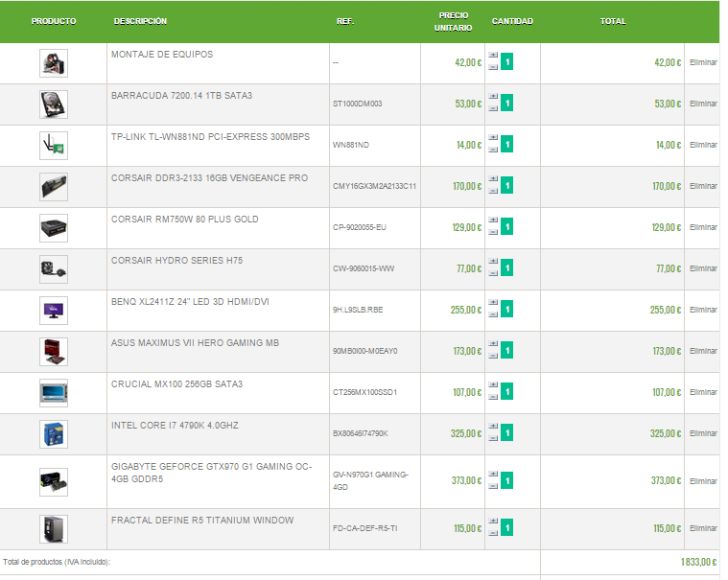The width and height of the screenshot is (728, 580).
Task: Remove BARRACUDA 7200.14 via Eliminar
Action: tap(703, 104)
